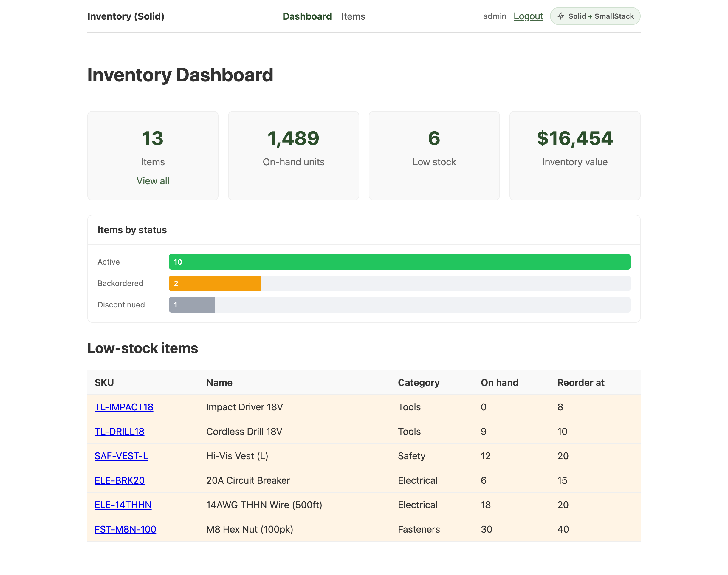
Task: Click the $16,454 inventory value figure
Action: point(575,138)
